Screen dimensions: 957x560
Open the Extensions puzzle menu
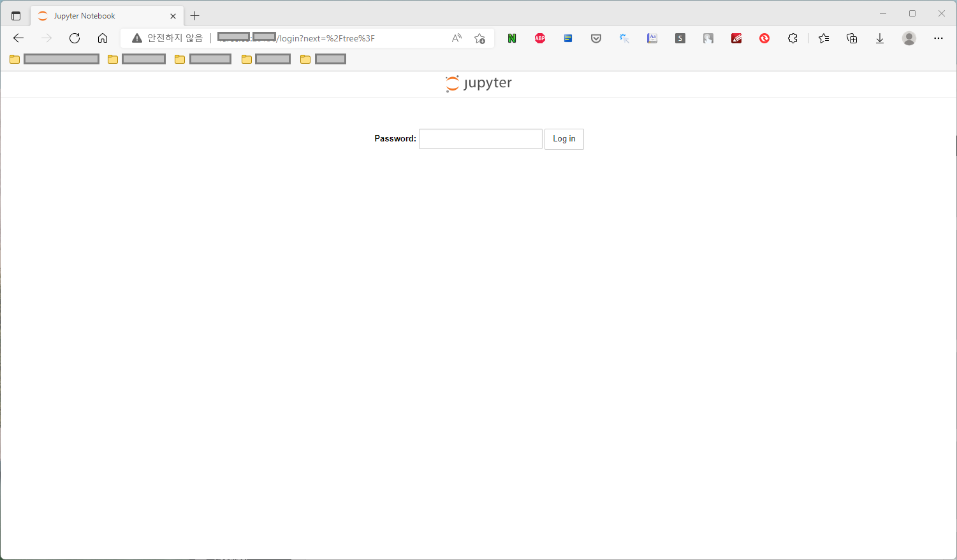tap(793, 38)
